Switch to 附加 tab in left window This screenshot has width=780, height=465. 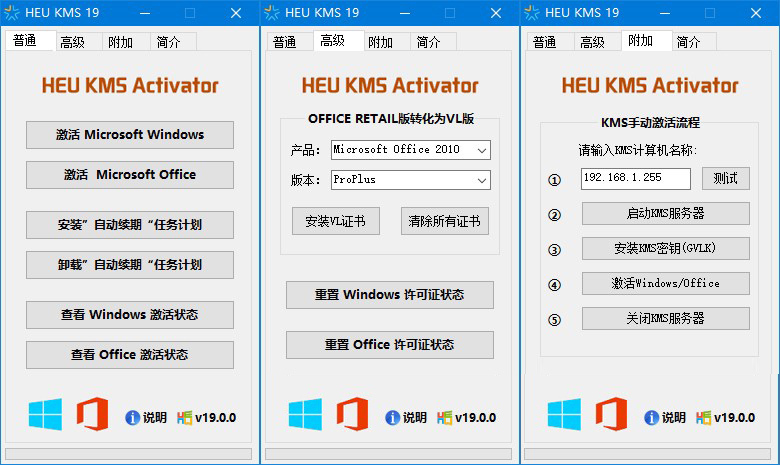[126, 42]
